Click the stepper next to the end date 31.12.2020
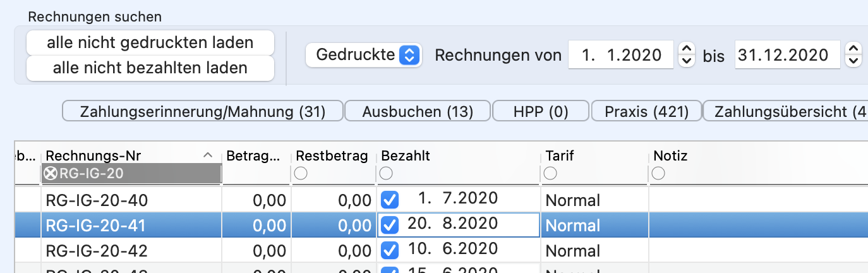This screenshot has height=273, width=868. pos(853,55)
